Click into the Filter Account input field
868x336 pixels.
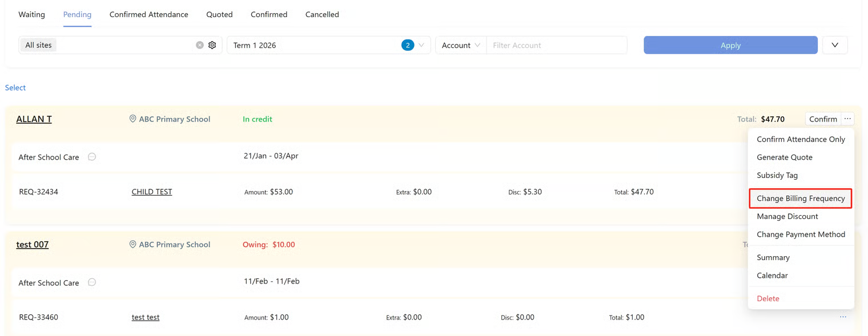click(x=556, y=45)
